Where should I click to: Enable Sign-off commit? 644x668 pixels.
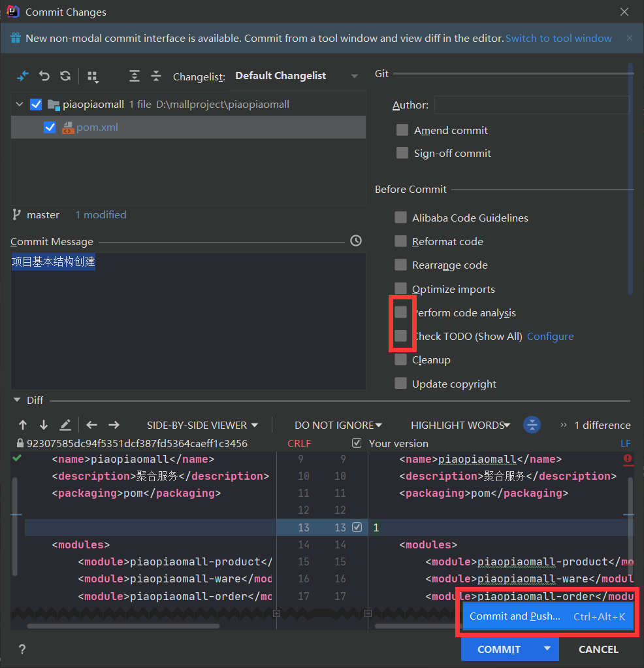(x=402, y=152)
